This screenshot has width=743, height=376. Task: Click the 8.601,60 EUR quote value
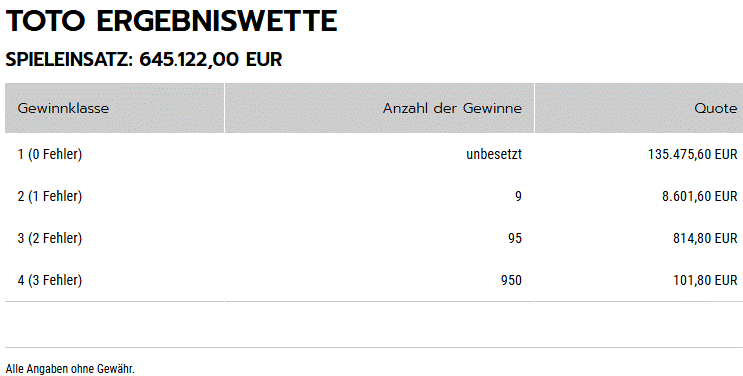699,196
